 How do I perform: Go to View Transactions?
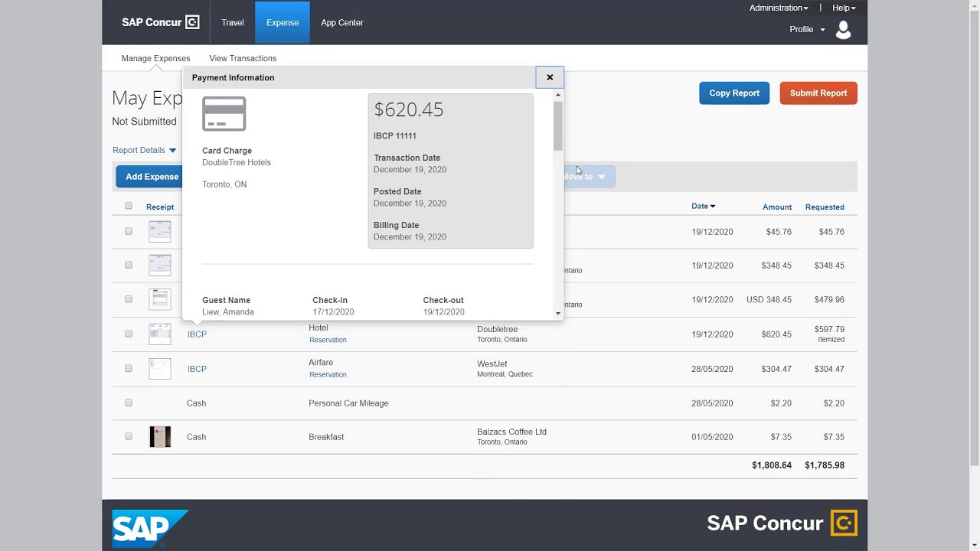coord(243,58)
